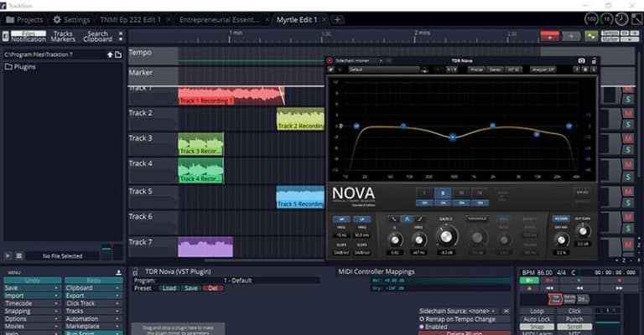Open new tab with the plus button
Image resolution: width=644 pixels, height=335 pixels.
337,19
